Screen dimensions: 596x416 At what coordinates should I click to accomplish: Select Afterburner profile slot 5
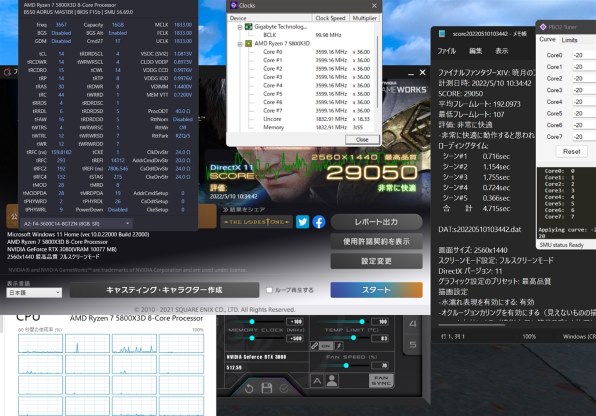tap(413, 345)
